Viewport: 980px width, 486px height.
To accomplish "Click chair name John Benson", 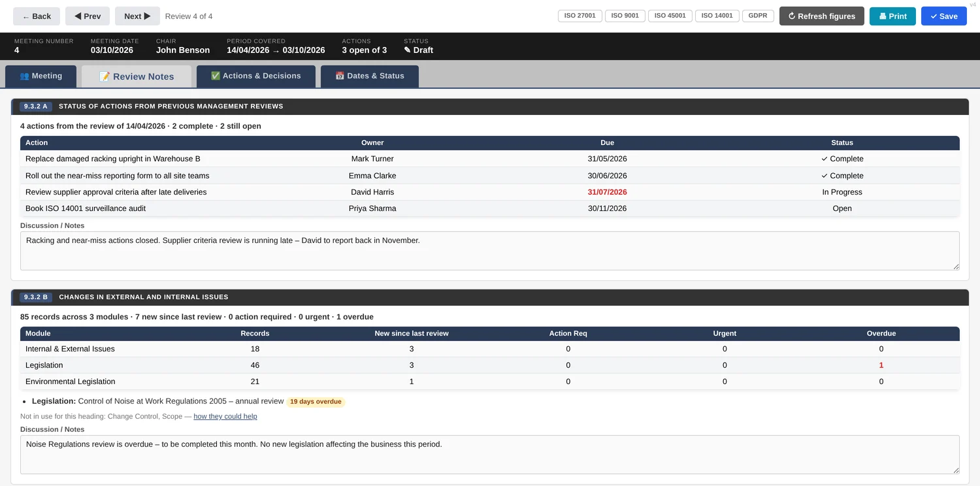I will point(183,50).
